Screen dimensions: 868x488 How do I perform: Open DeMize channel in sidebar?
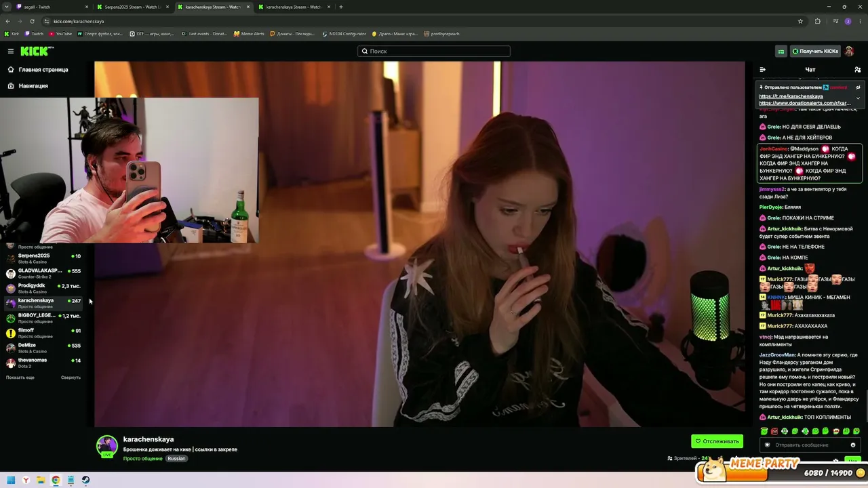coord(43,348)
